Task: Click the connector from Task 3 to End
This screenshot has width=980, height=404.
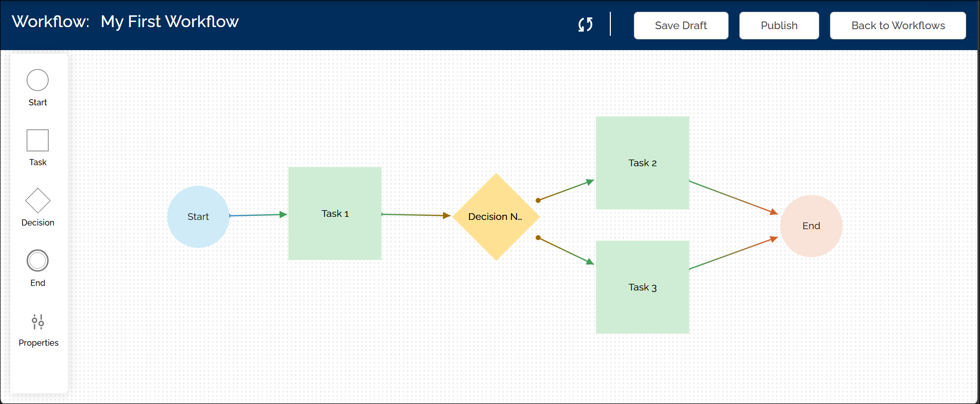Action: point(733,254)
